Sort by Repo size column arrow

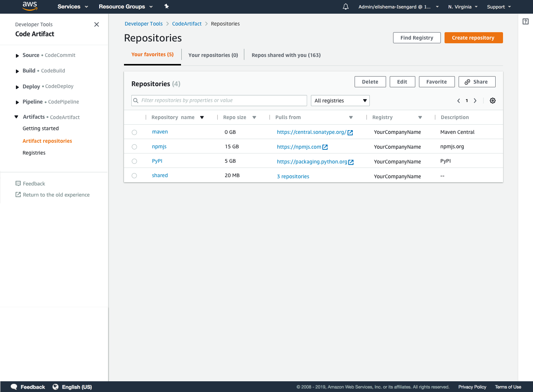tap(254, 118)
